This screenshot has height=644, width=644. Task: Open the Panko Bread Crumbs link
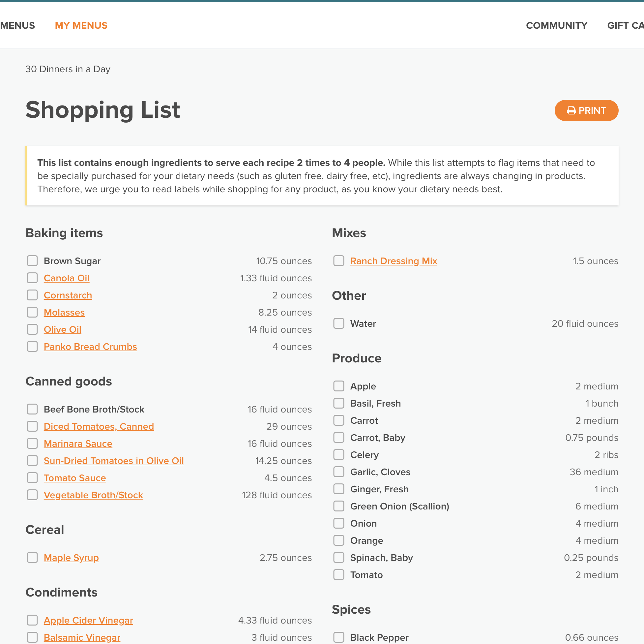[x=90, y=347]
